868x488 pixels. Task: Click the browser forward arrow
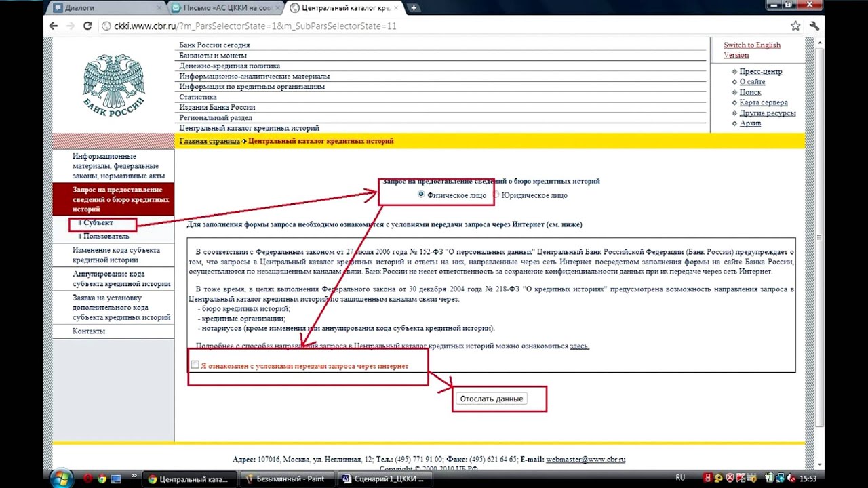coord(71,26)
